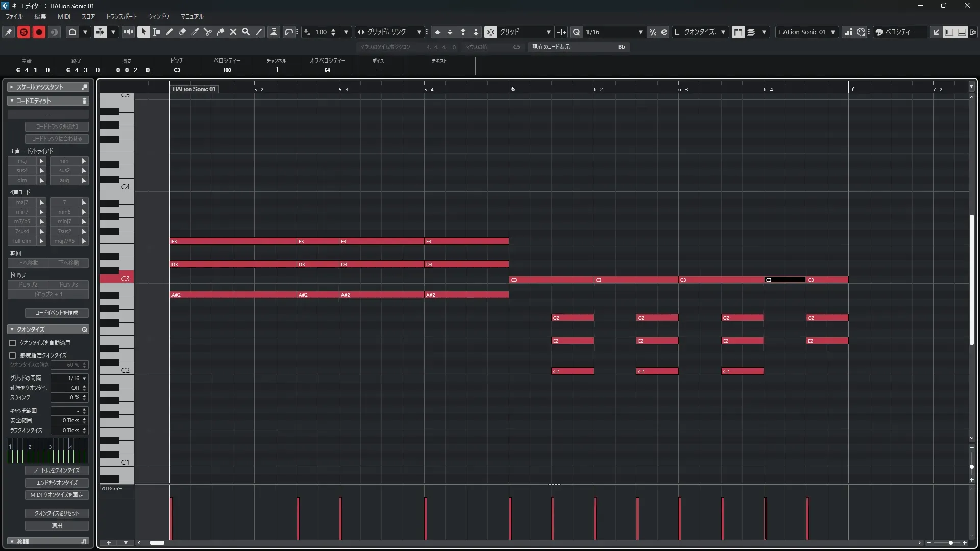The width and height of the screenshot is (980, 551).
Task: Select the Split scissors tool
Action: (x=208, y=32)
